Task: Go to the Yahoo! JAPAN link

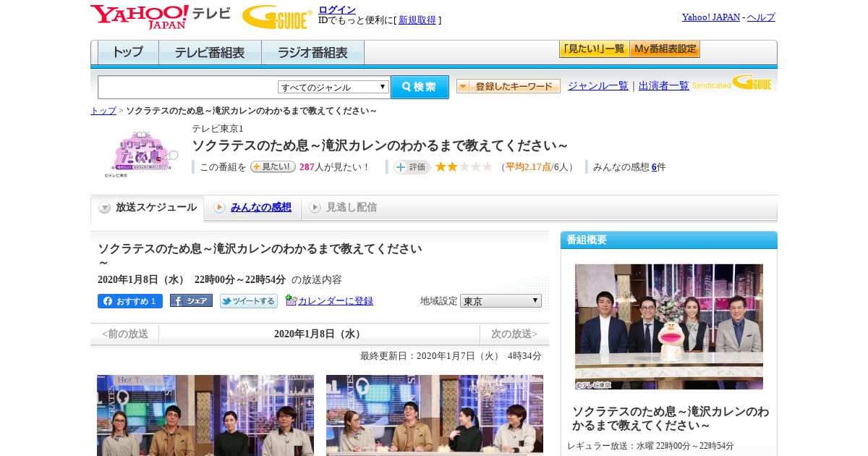Action: point(710,17)
